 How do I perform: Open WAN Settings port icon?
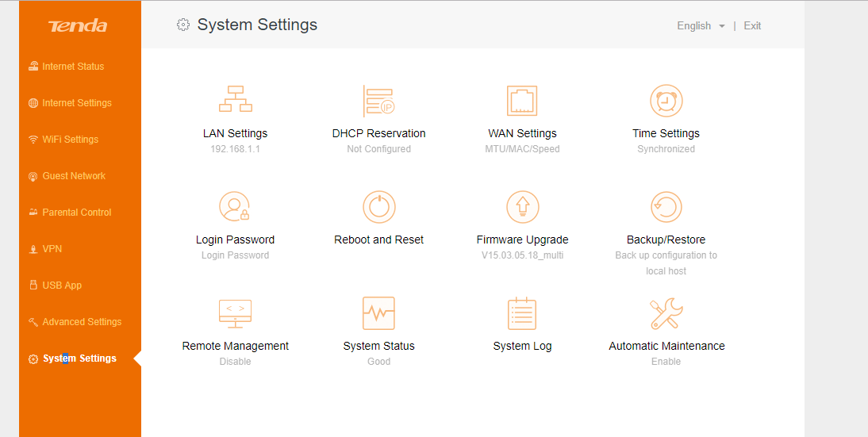(522, 102)
